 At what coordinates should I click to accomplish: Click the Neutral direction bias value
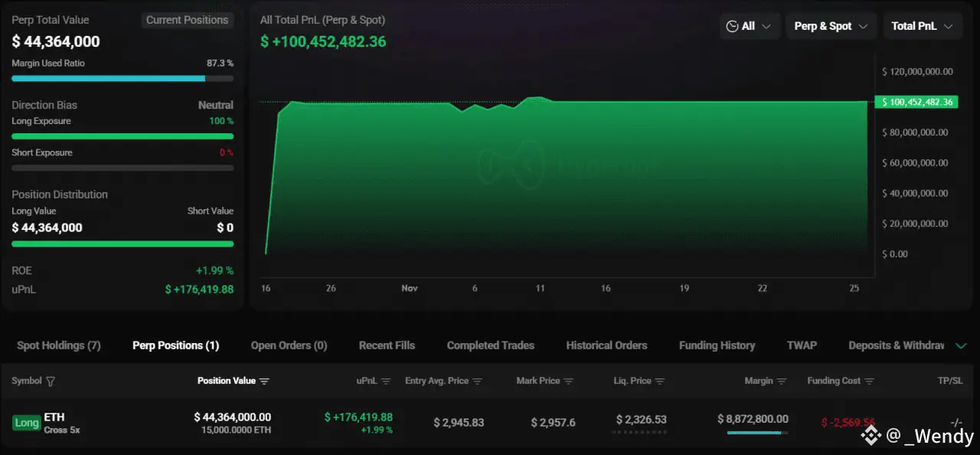tap(216, 105)
